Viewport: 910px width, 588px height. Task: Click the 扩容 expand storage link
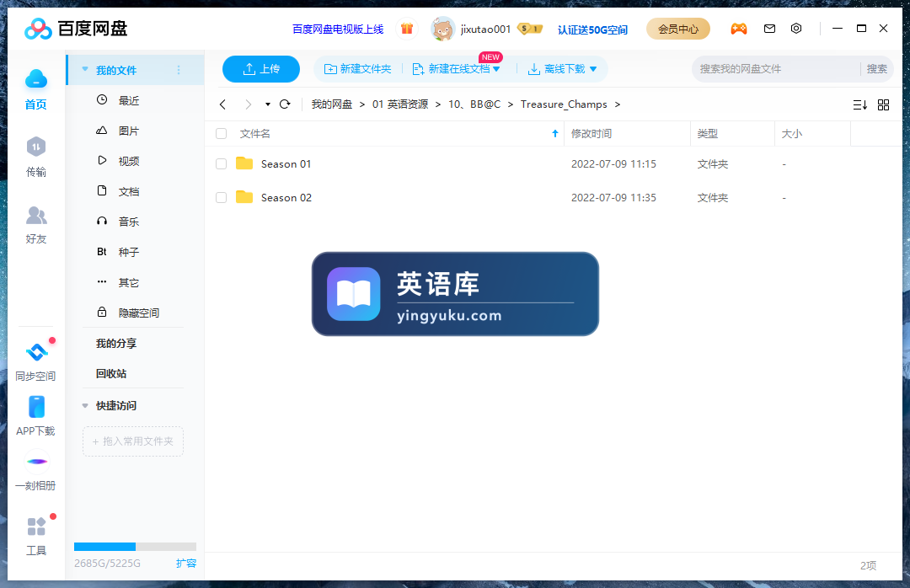pos(186,563)
